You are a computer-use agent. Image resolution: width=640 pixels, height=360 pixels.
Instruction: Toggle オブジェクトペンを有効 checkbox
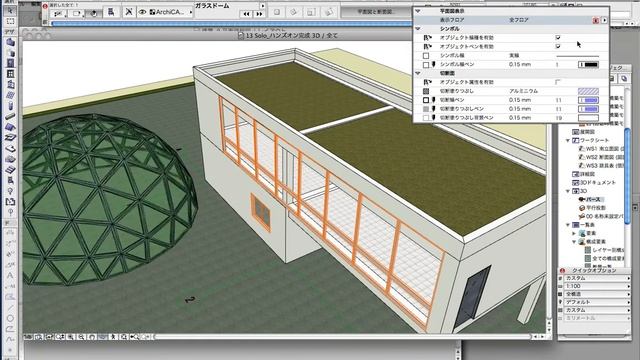tap(558, 47)
